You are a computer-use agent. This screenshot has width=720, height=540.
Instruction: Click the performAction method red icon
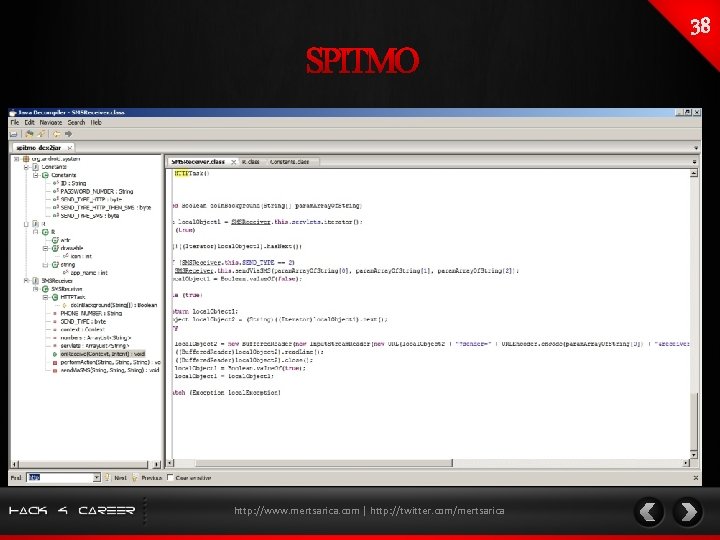[55, 362]
